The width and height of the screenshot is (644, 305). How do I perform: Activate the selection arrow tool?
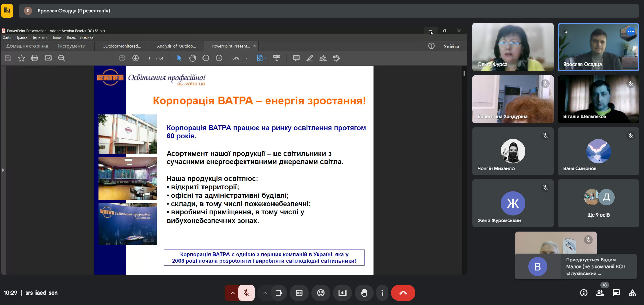[179, 58]
